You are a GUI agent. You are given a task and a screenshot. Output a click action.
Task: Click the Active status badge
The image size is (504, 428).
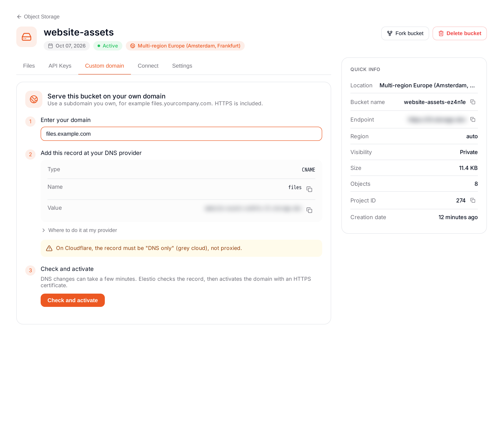[x=108, y=46]
